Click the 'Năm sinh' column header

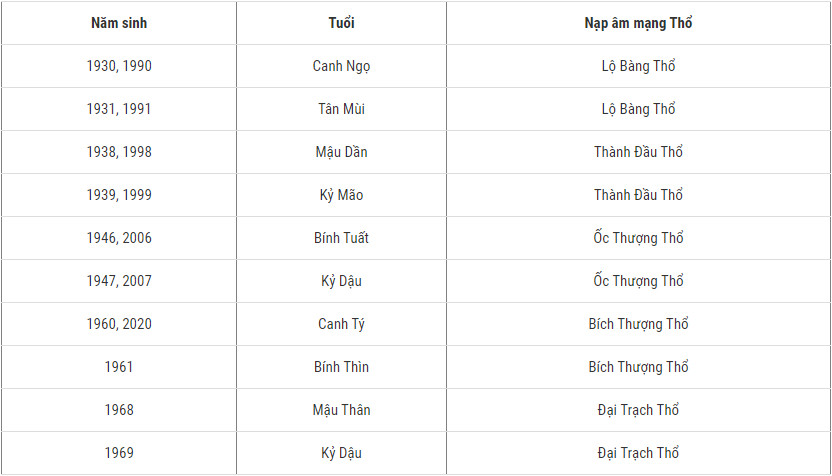point(119,23)
